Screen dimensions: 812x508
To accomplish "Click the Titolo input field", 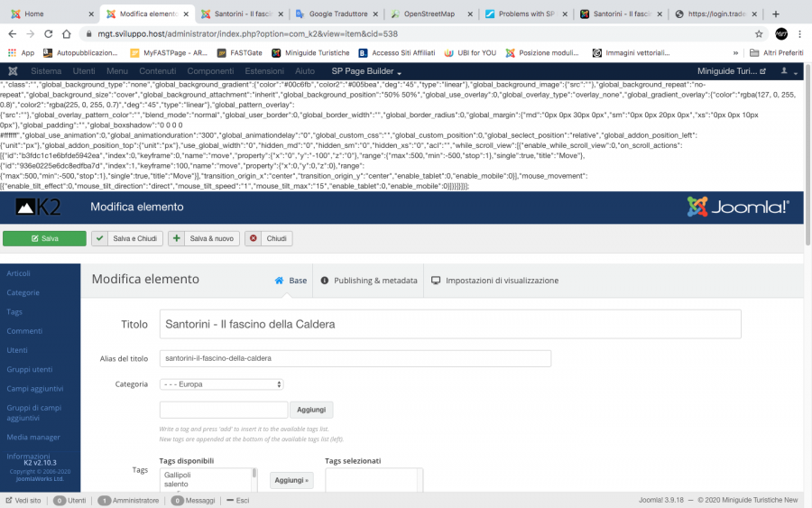I will (450, 324).
